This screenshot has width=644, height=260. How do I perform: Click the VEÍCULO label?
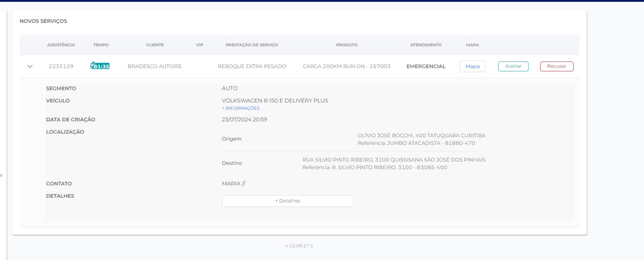[x=58, y=101]
